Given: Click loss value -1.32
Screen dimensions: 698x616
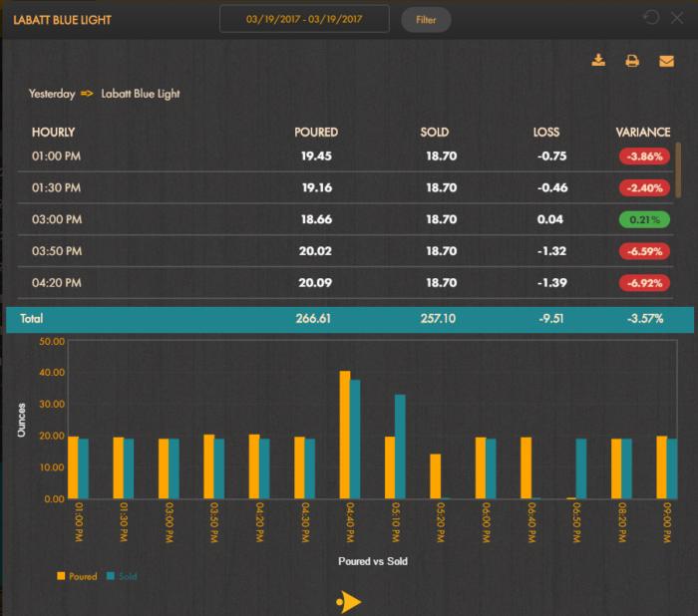Looking at the screenshot, I should click(552, 251).
